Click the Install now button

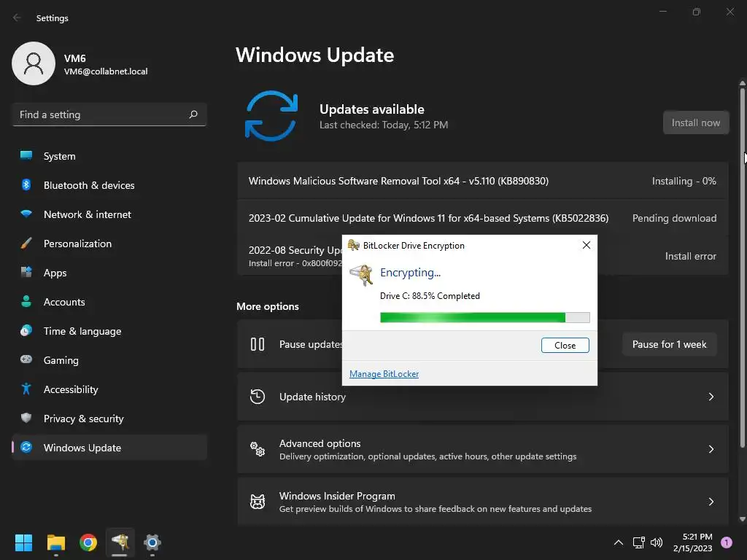pyautogui.click(x=695, y=122)
